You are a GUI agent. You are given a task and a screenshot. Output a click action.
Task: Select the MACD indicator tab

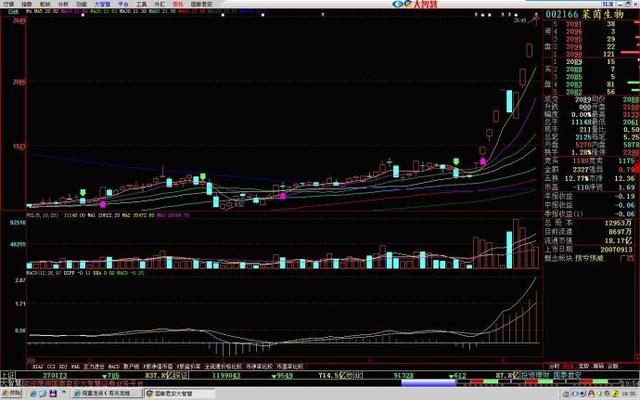tap(114, 367)
